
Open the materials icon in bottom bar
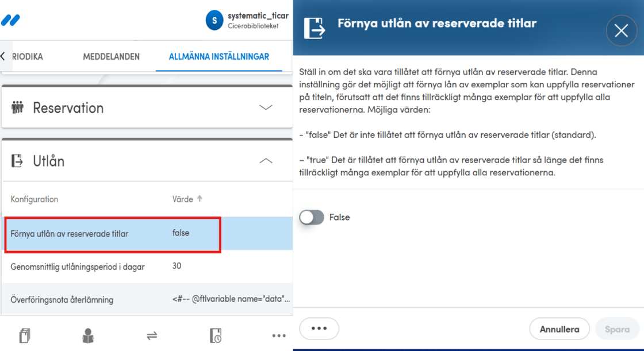[25, 335]
